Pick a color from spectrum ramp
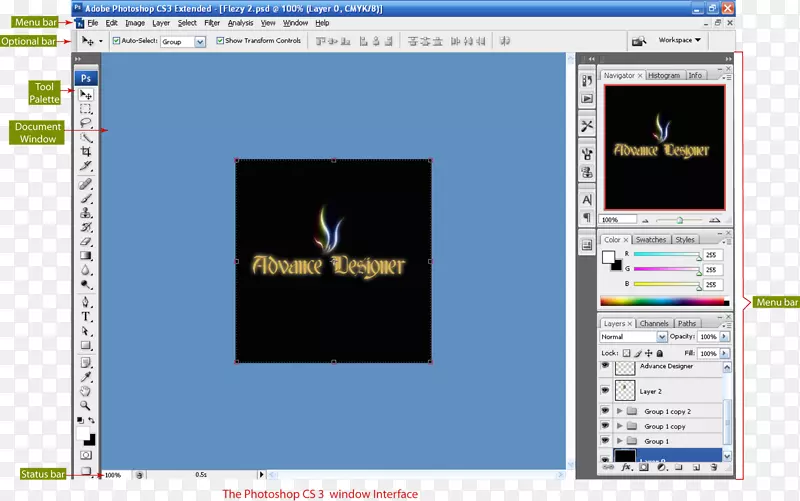 coord(664,302)
